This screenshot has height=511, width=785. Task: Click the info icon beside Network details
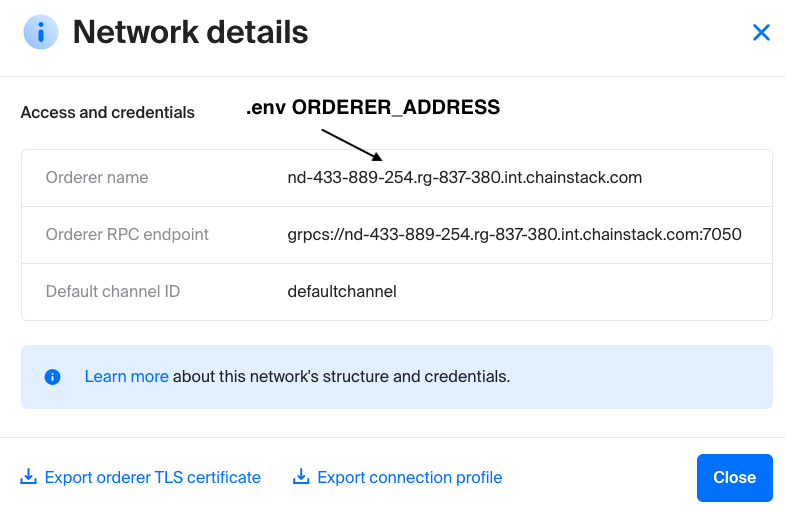(41, 32)
